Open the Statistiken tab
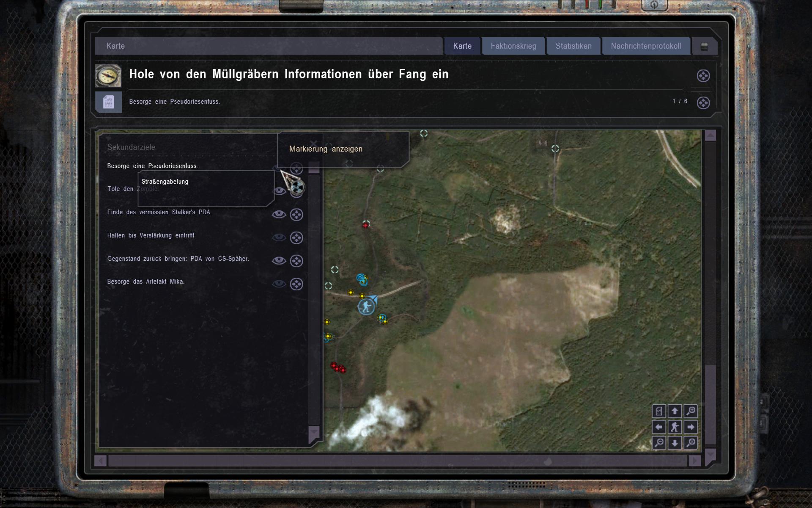Viewport: 812px width, 508px height. click(x=573, y=46)
